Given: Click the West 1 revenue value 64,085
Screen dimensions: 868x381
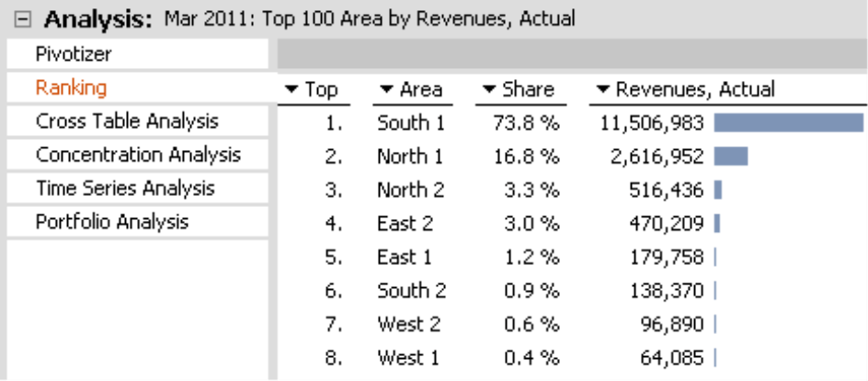Looking at the screenshot, I should (673, 357).
